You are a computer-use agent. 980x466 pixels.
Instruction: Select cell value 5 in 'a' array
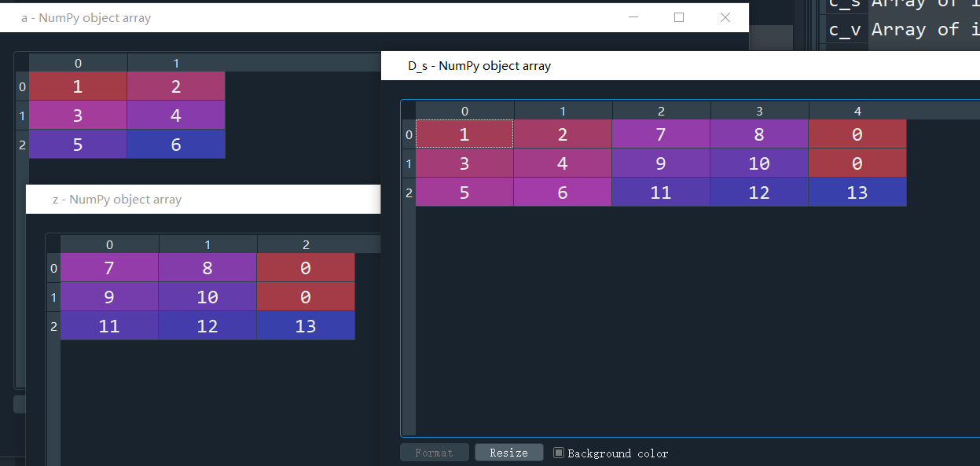(x=78, y=145)
